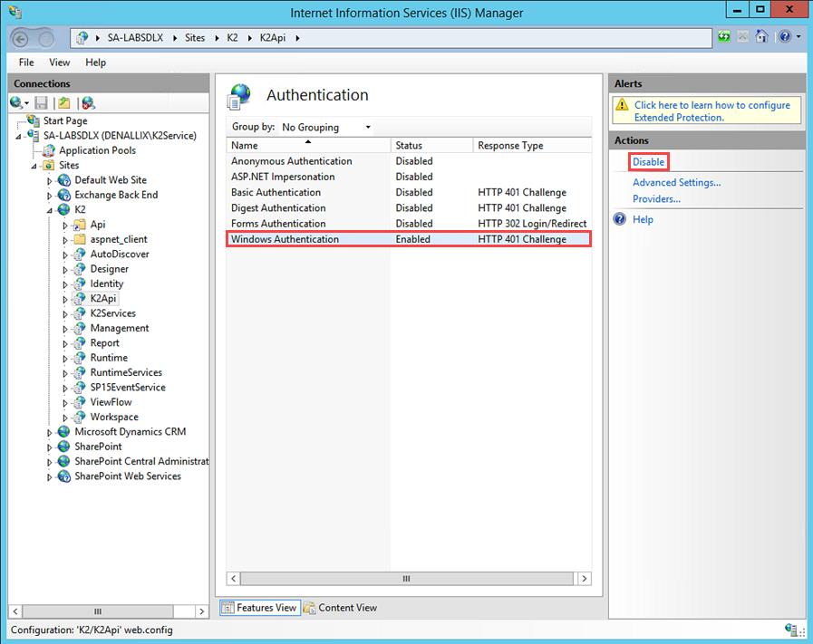
Task: Click the aspnet_client folder icon
Action: 80,239
